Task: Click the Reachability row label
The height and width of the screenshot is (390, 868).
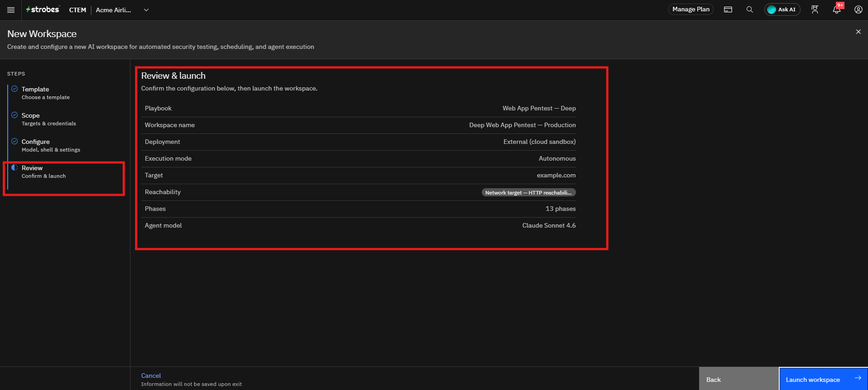Action: click(x=163, y=192)
